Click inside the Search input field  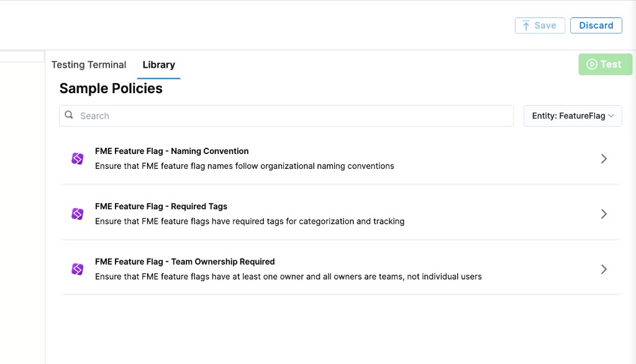[248, 116]
